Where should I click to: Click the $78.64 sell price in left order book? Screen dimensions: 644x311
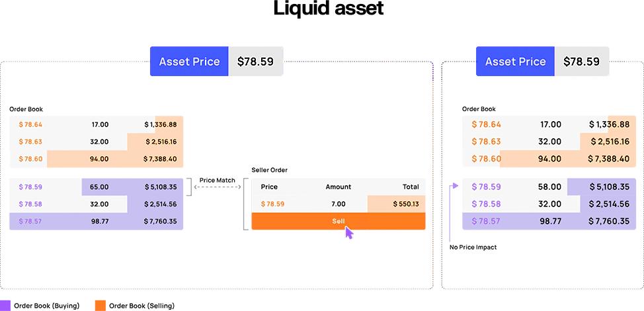click(30, 124)
